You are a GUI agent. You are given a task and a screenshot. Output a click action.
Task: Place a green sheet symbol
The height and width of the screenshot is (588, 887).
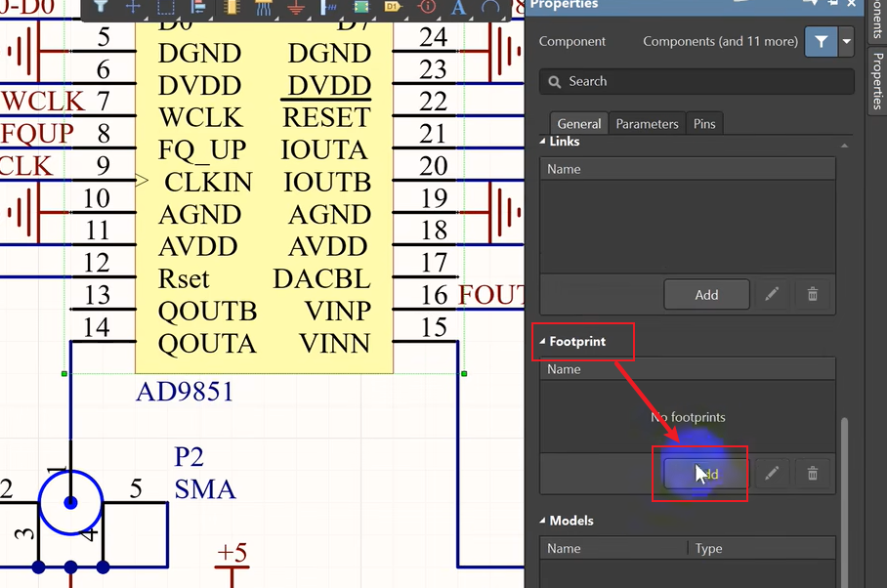click(360, 6)
